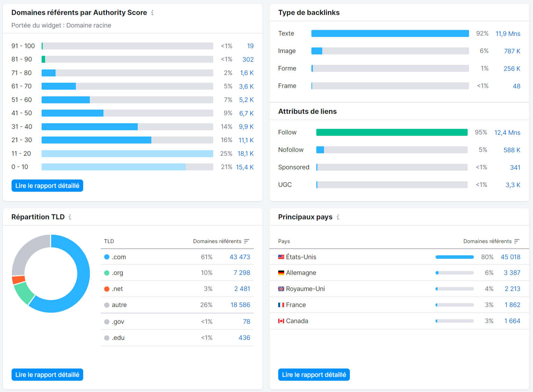Viewport: 533px width, 392px height.
Task: Open the 6,7 K link for 41 - 50
Action: [246, 113]
